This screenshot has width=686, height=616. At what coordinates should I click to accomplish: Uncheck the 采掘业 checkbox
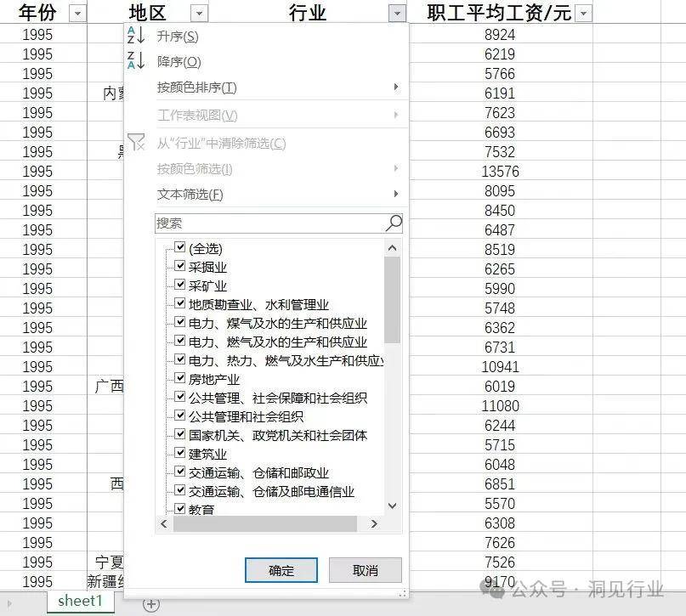pyautogui.click(x=180, y=265)
